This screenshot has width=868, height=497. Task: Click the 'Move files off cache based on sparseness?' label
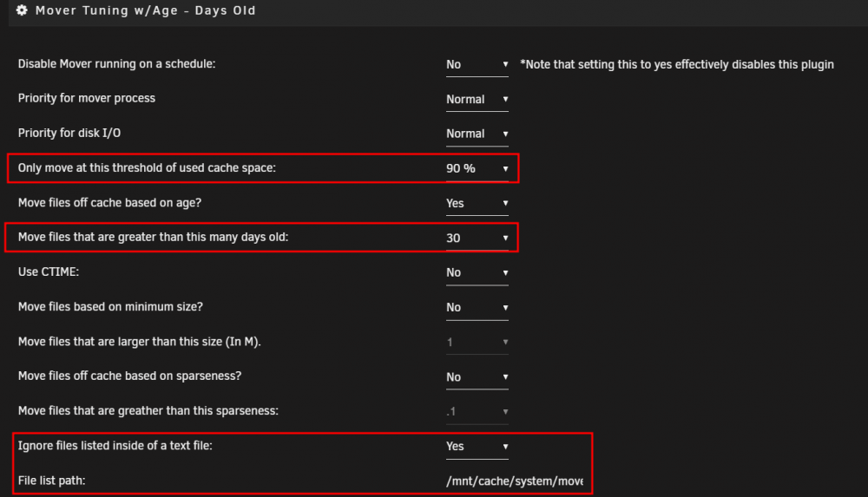[129, 376]
